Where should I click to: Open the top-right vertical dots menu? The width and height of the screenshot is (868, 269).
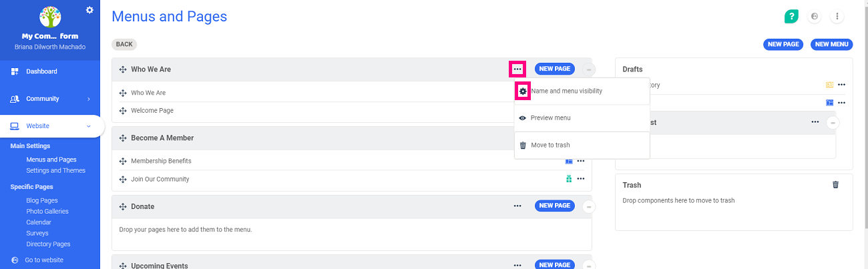837,17
